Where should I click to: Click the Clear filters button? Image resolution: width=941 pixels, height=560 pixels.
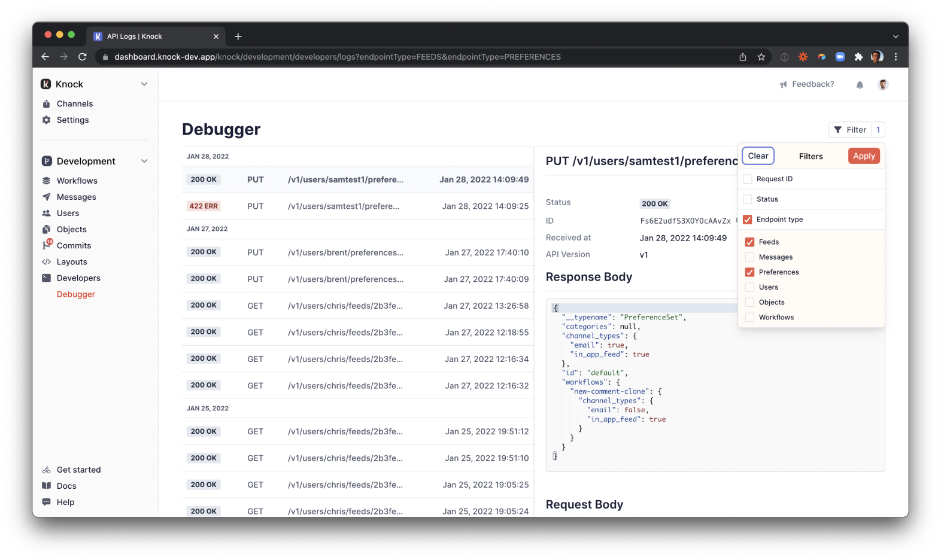758,156
